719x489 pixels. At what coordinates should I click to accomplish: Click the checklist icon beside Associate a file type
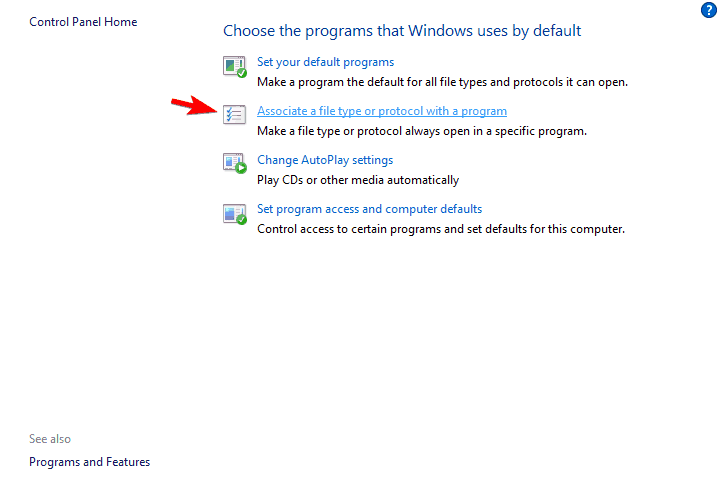(x=234, y=114)
